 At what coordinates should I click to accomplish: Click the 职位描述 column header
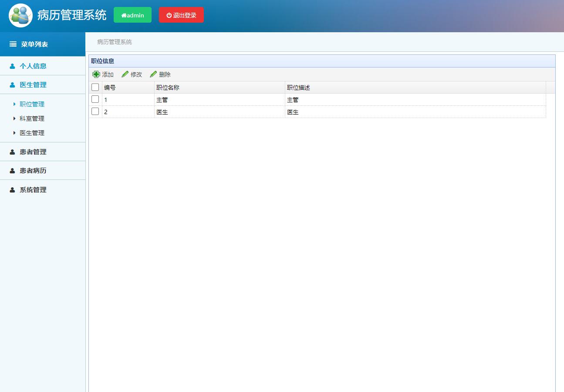point(415,88)
